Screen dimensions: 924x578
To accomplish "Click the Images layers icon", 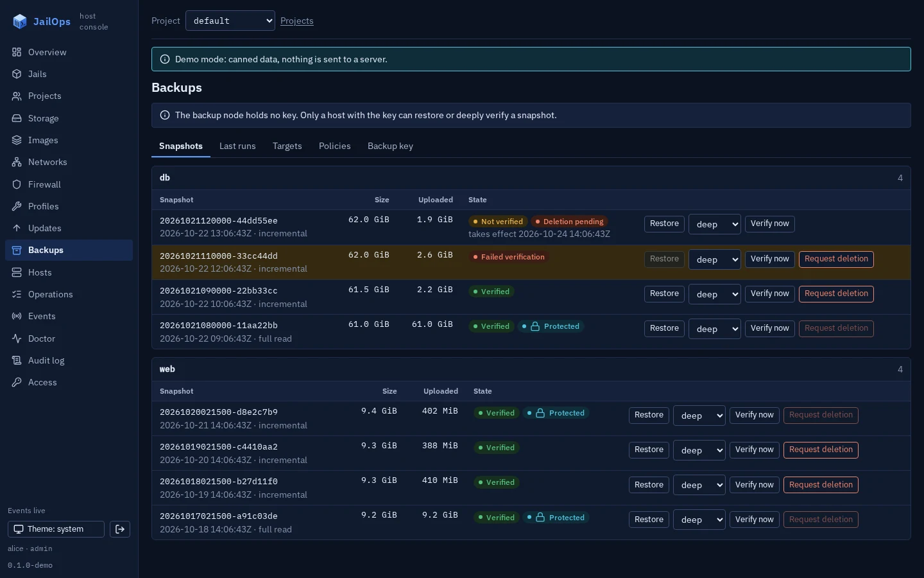I will click(x=17, y=140).
